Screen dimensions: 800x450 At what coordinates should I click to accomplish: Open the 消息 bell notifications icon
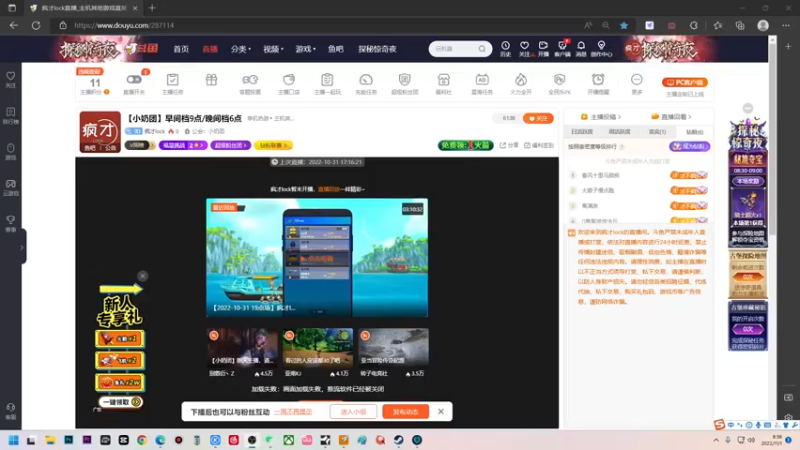(581, 46)
